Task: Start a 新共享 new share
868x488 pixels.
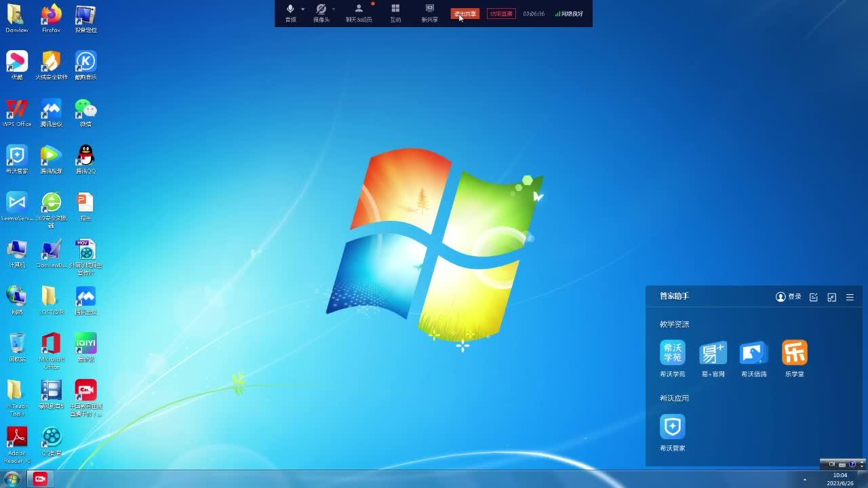Action: pyautogui.click(x=429, y=12)
